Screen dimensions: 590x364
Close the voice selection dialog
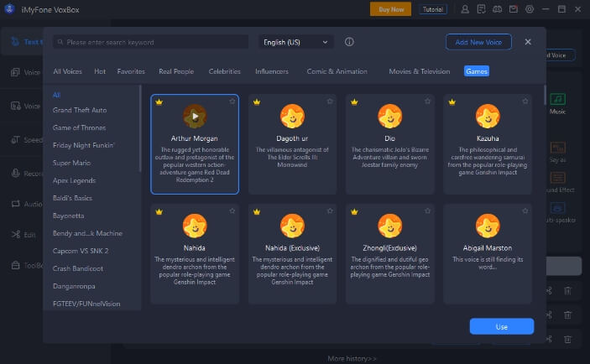pos(528,42)
